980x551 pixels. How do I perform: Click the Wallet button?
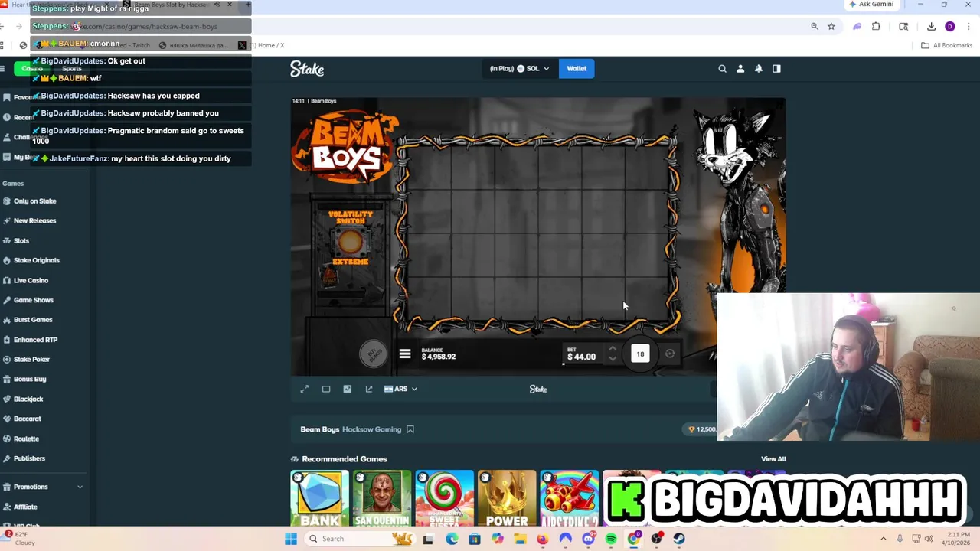click(577, 69)
